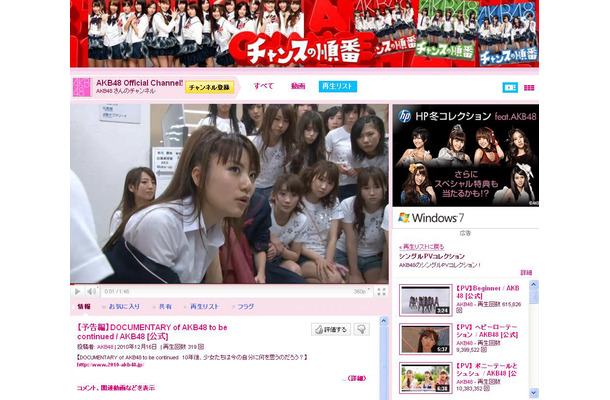Click the AKB48 Official Channel title
Screen dimensions: 610x400
139,83
